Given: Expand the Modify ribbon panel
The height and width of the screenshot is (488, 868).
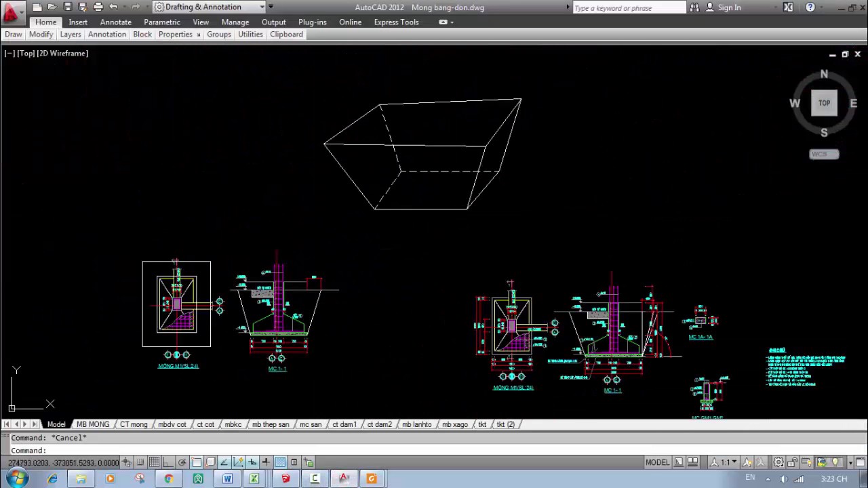Looking at the screenshot, I should [41, 34].
